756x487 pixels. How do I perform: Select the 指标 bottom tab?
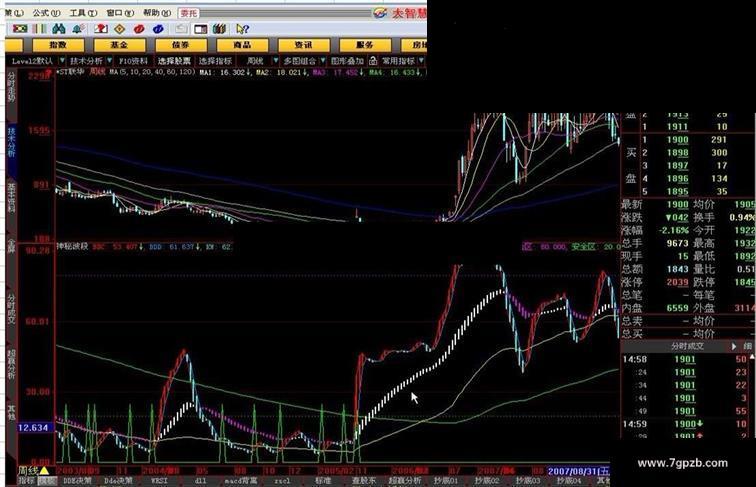[27, 481]
